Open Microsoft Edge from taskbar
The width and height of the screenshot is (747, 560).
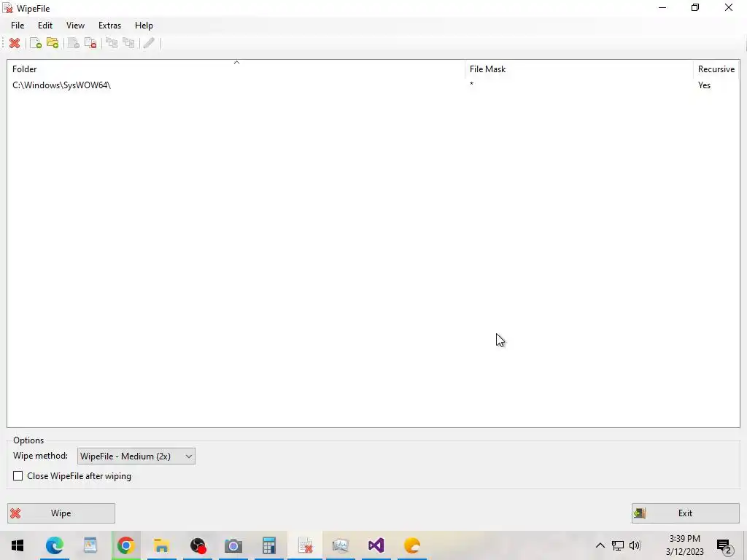pyautogui.click(x=54, y=545)
